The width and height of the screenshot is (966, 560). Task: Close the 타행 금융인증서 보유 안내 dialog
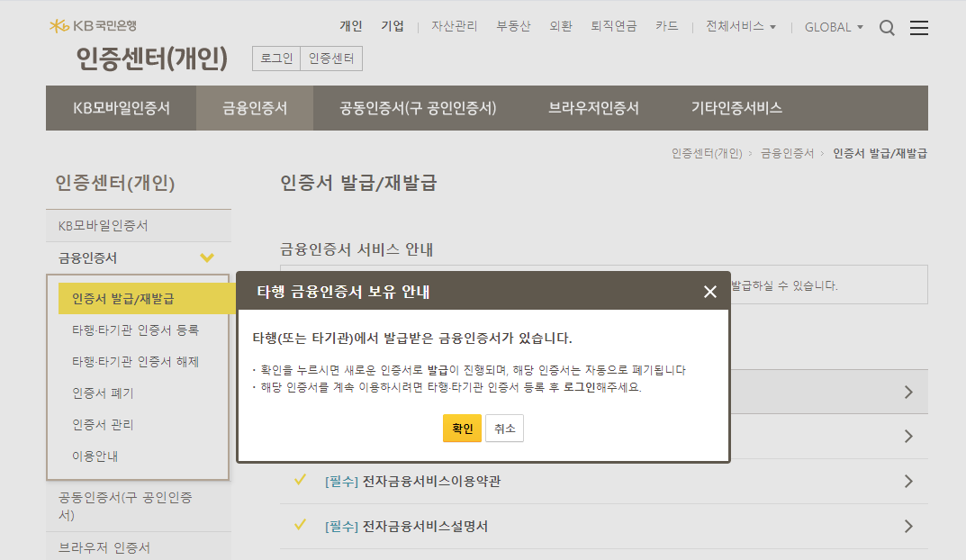(709, 292)
